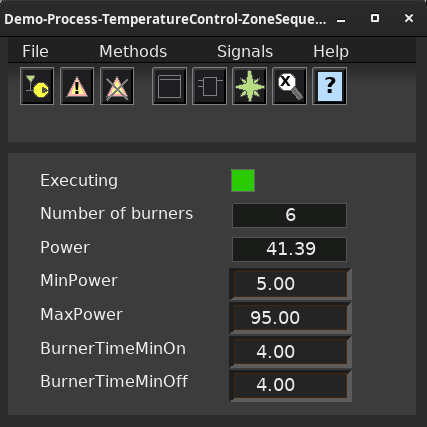The height and width of the screenshot is (427, 427).
Task: Click the green Executing indicator
Action: [x=243, y=180]
